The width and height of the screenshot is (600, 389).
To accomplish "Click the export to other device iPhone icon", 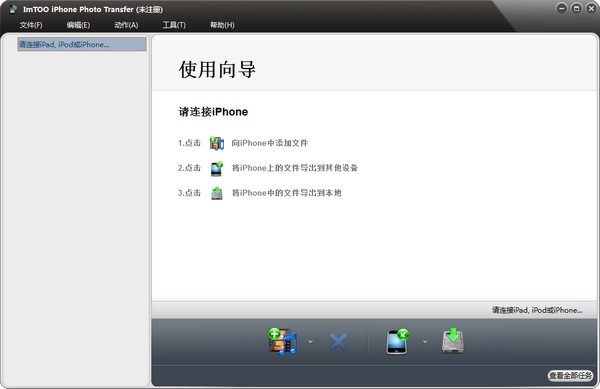I will point(398,341).
